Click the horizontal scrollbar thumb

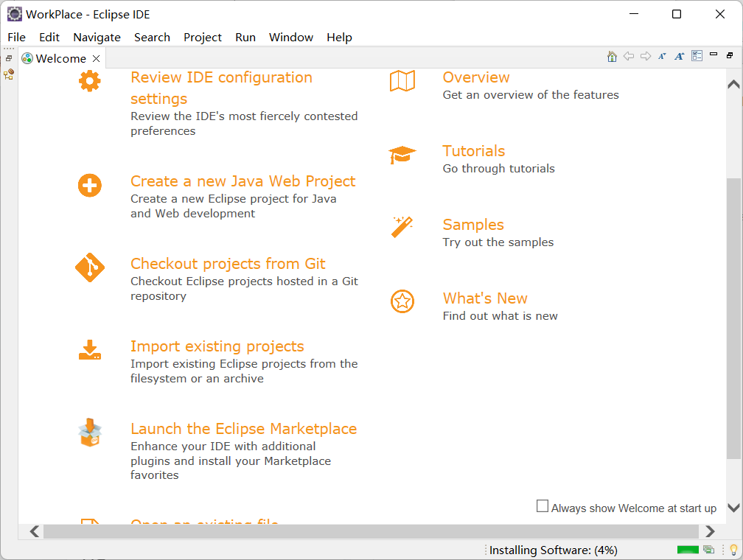(x=371, y=531)
